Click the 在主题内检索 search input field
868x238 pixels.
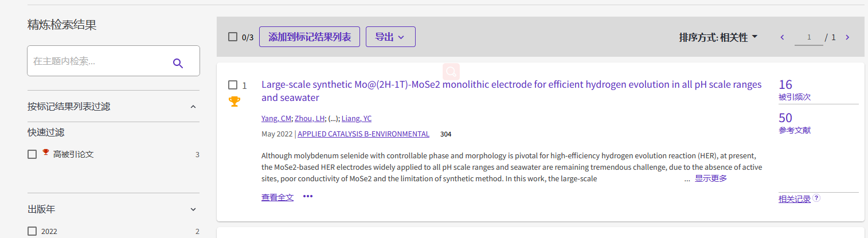coord(97,61)
